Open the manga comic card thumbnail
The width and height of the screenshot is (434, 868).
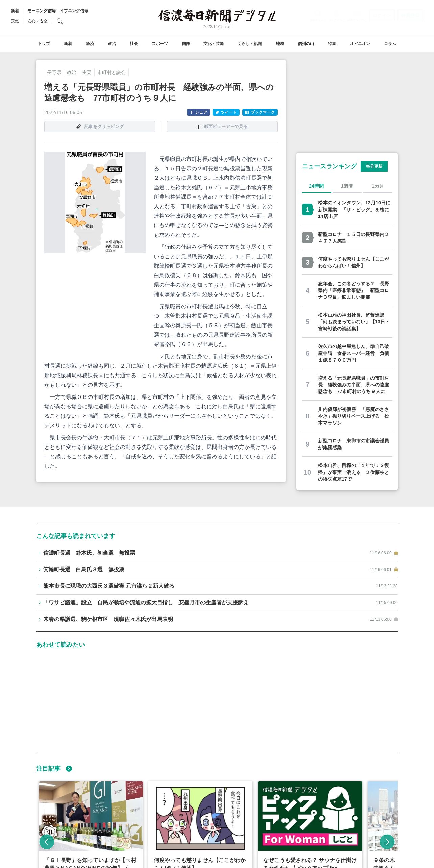(x=200, y=816)
